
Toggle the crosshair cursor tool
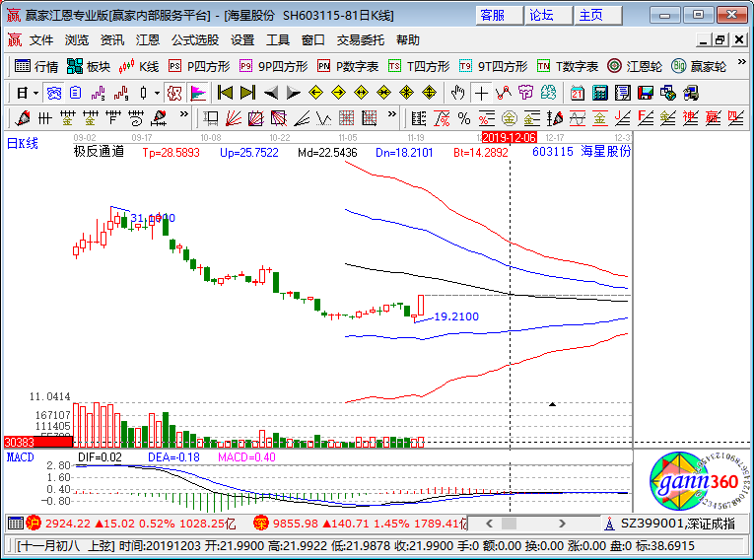coord(481,93)
